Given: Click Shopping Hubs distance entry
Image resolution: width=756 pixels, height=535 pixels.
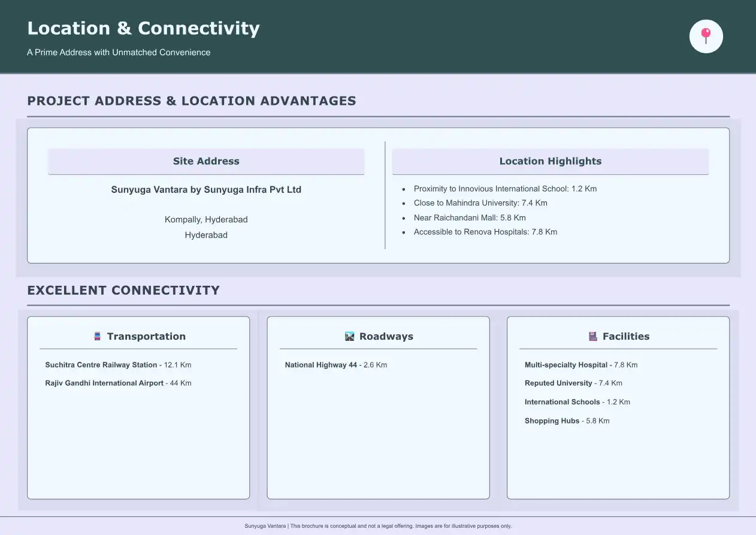Looking at the screenshot, I should click(567, 421).
